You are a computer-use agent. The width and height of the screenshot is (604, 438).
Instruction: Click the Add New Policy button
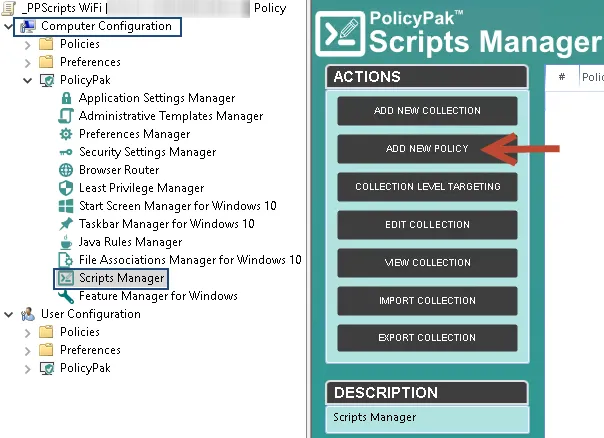tap(427, 148)
